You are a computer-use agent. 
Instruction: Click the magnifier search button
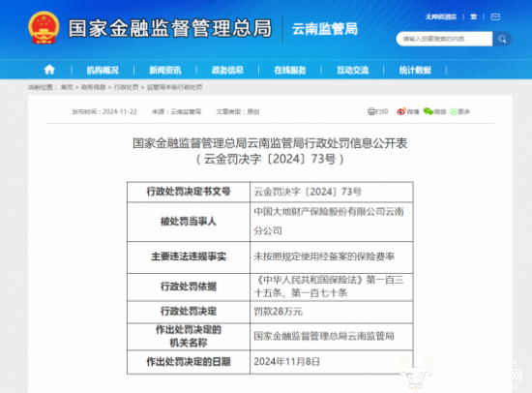[x=502, y=39]
